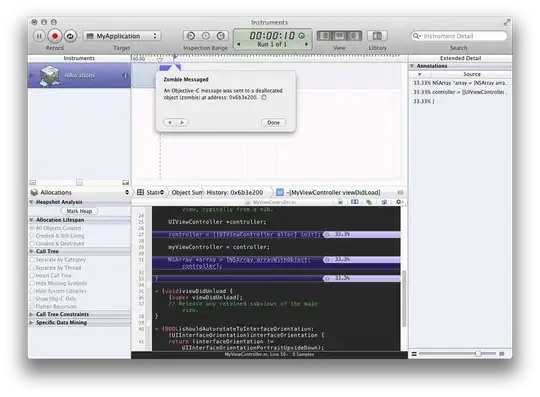The width and height of the screenshot is (540, 397).
Task: Go to the next run arrow
Action: pyautogui.click(x=306, y=44)
